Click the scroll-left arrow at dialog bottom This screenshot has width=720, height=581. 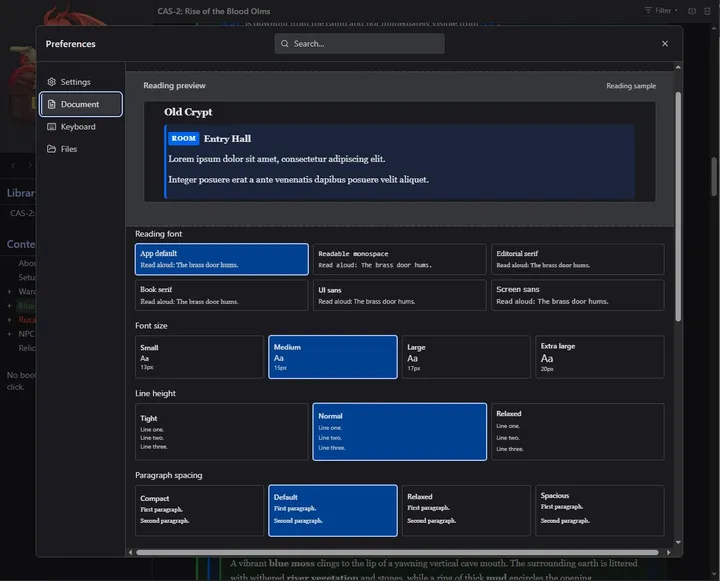[x=130, y=553]
